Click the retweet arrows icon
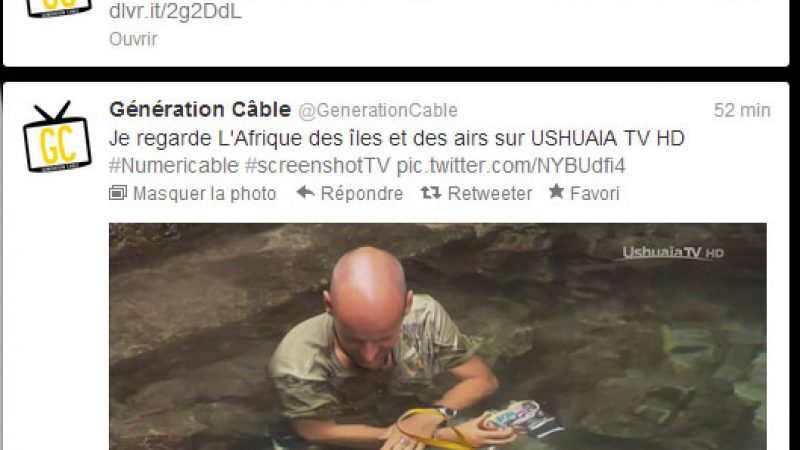 click(431, 192)
